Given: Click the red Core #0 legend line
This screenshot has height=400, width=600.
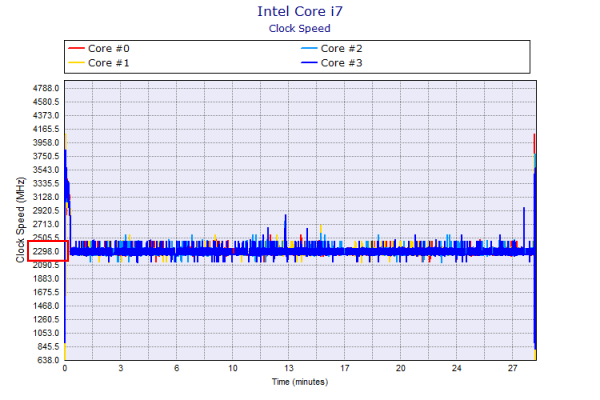Looking at the screenshot, I should pos(76,49).
